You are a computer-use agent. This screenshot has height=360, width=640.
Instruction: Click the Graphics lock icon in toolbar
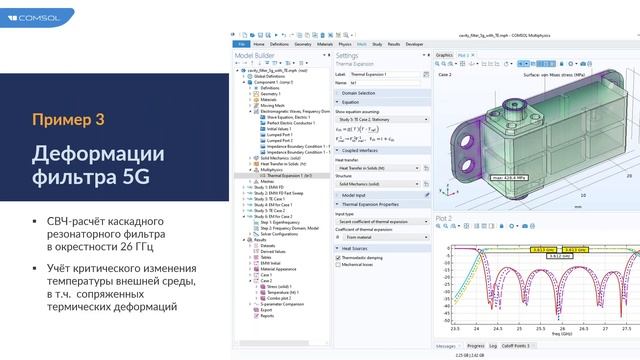click(x=561, y=64)
